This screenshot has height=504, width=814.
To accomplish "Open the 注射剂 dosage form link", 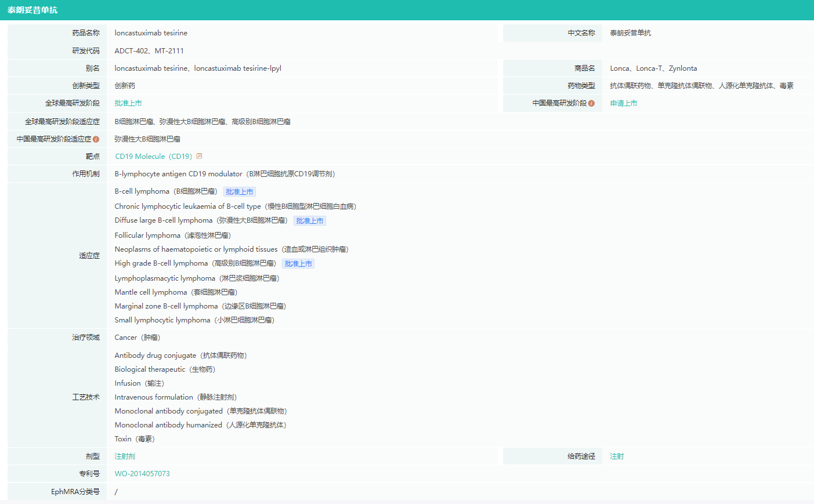I will coord(125,456).
